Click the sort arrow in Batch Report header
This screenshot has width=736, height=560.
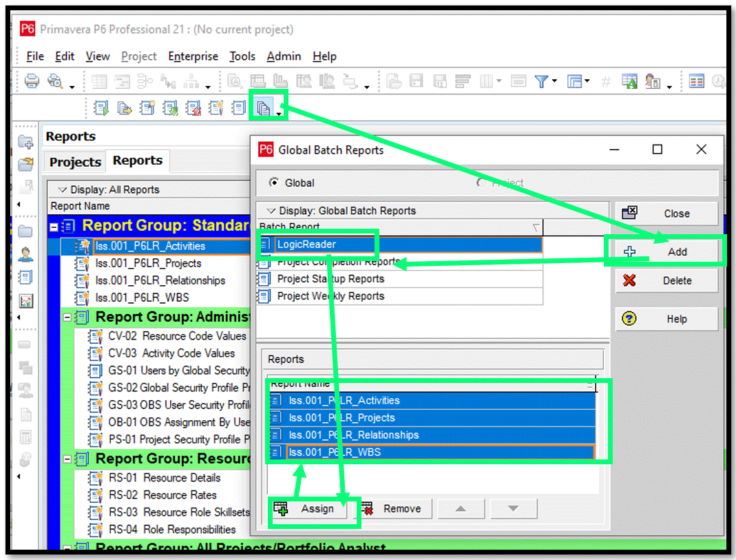coord(536,228)
